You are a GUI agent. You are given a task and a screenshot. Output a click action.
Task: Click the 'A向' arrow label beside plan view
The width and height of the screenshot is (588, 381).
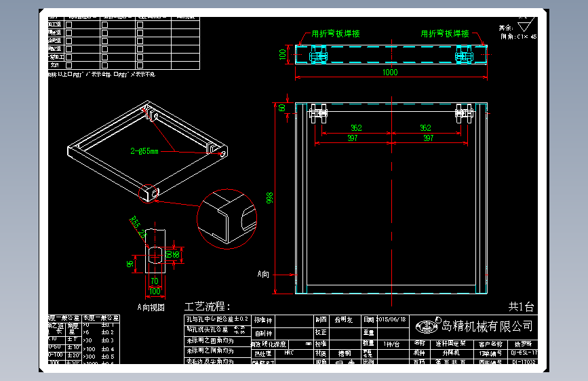[263, 274]
